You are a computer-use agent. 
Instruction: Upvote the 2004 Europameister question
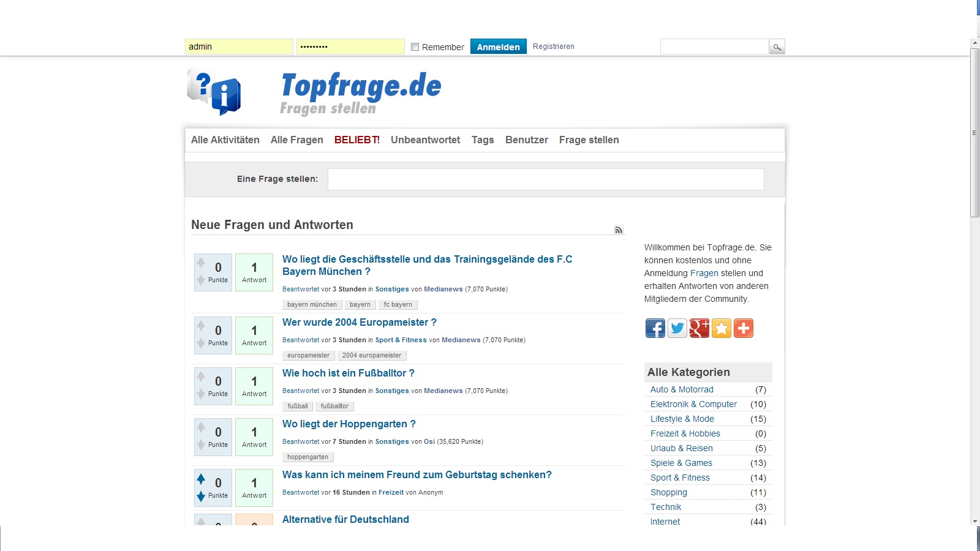[x=201, y=326]
